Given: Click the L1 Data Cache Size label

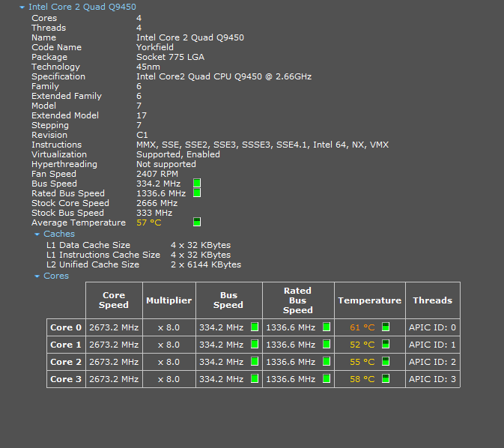Looking at the screenshot, I should (88, 245).
